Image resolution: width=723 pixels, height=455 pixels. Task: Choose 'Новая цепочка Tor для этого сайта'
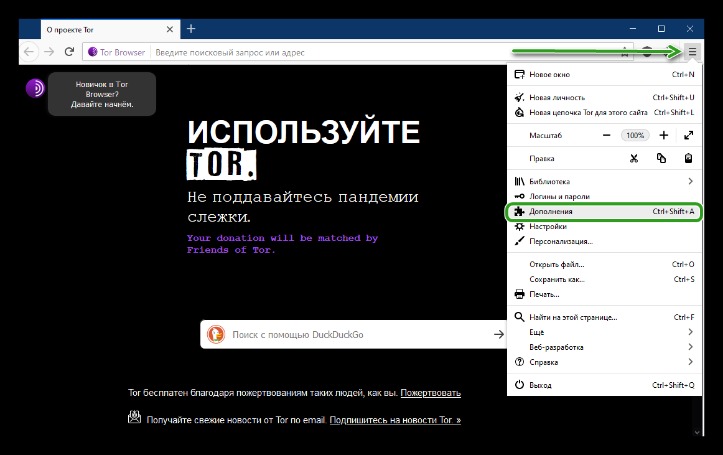click(604, 112)
